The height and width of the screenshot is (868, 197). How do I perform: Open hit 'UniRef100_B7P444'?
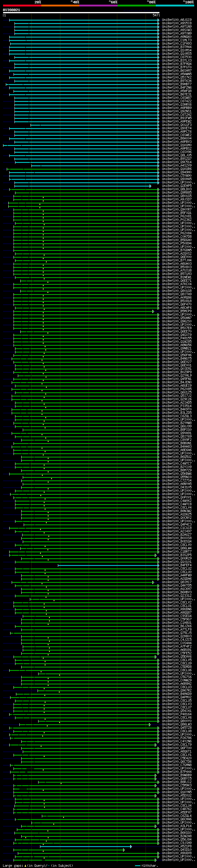tap(177, 772)
